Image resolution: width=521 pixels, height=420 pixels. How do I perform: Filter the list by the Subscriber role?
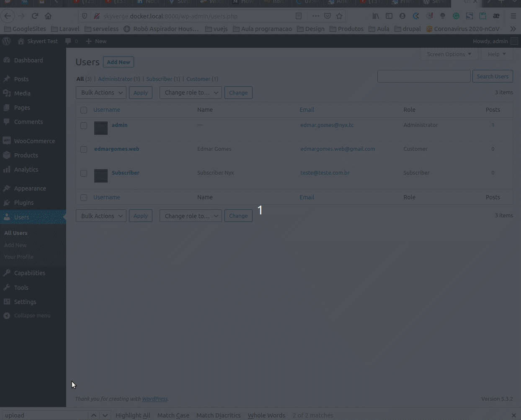pos(163,79)
